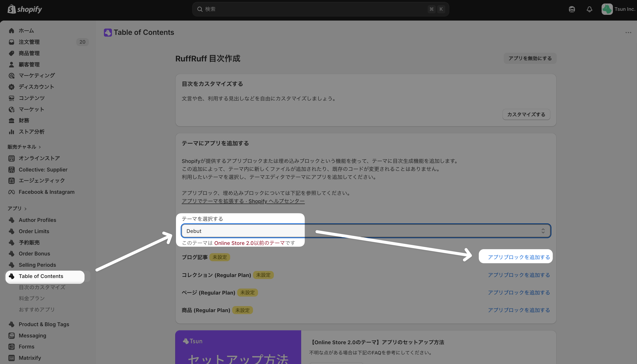Image resolution: width=637 pixels, height=364 pixels.
Task: Click the RuffRuff 目次作成 heading
Action: click(x=208, y=58)
